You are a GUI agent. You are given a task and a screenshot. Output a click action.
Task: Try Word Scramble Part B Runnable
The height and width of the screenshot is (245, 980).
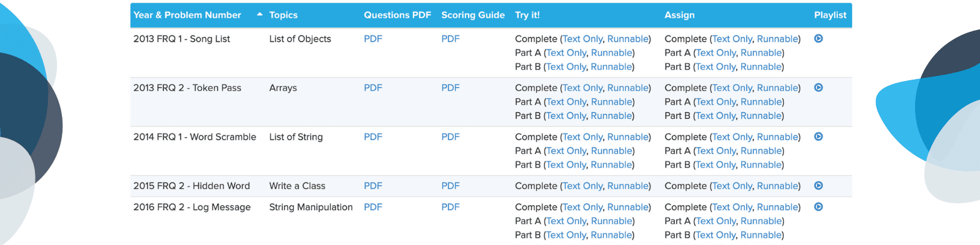[611, 165]
